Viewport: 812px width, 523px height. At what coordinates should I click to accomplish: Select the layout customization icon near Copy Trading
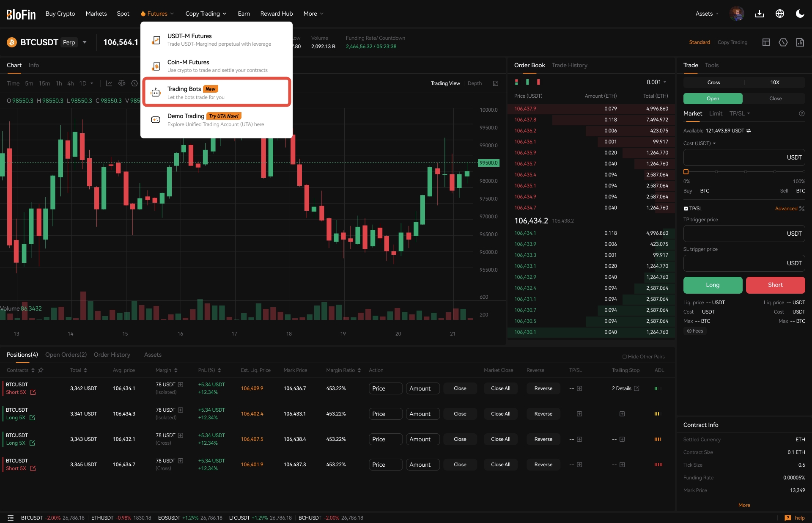coord(766,42)
